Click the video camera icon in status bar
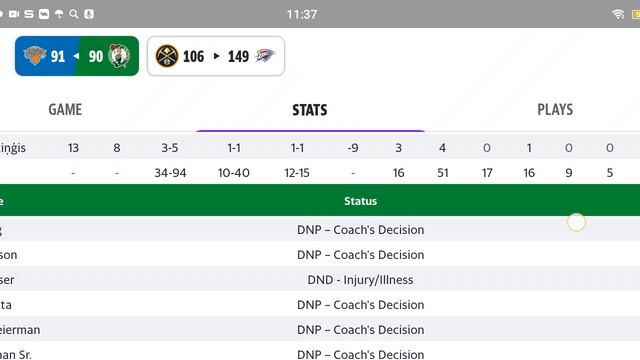 coord(14,14)
